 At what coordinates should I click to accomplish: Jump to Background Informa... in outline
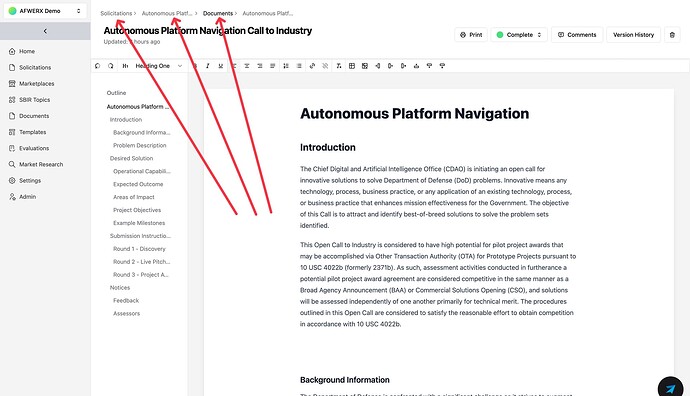[x=142, y=132]
